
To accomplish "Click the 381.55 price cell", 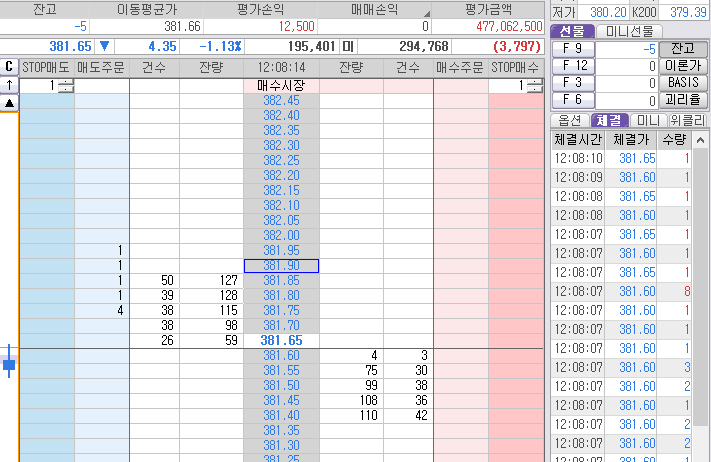I will pos(281,371).
